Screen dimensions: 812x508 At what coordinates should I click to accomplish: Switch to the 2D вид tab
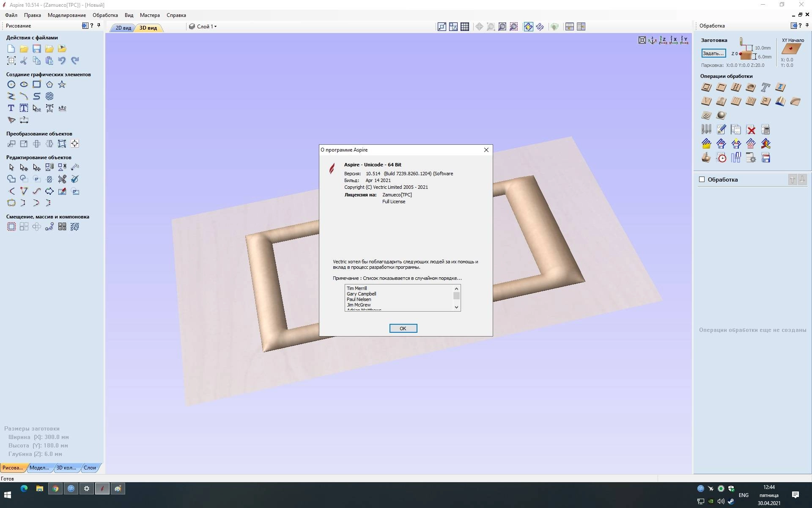(x=123, y=28)
